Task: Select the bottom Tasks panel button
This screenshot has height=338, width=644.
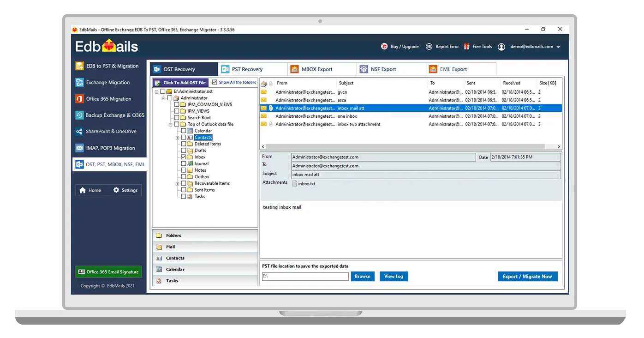Action: pyautogui.click(x=205, y=281)
